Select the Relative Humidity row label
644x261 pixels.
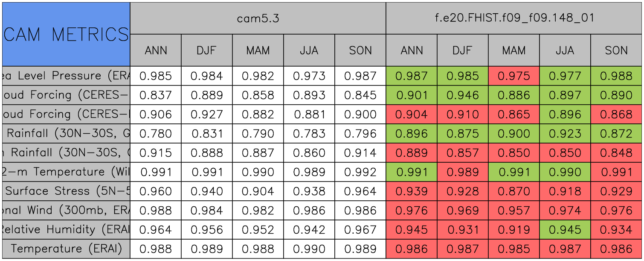(66, 230)
